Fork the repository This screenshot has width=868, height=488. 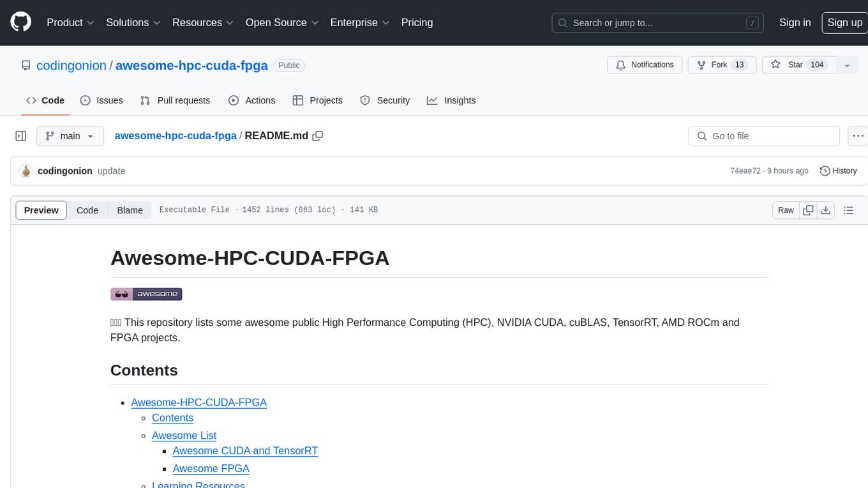coord(722,65)
